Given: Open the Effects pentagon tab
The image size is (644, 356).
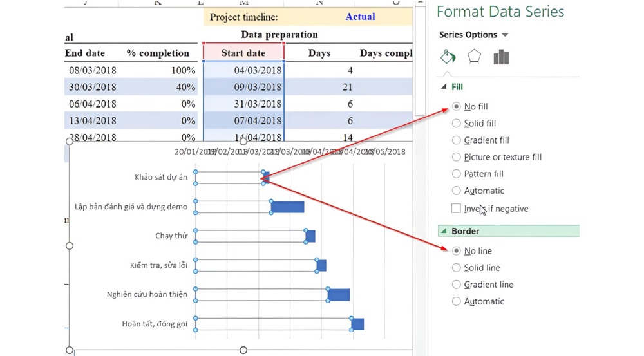Looking at the screenshot, I should point(474,57).
